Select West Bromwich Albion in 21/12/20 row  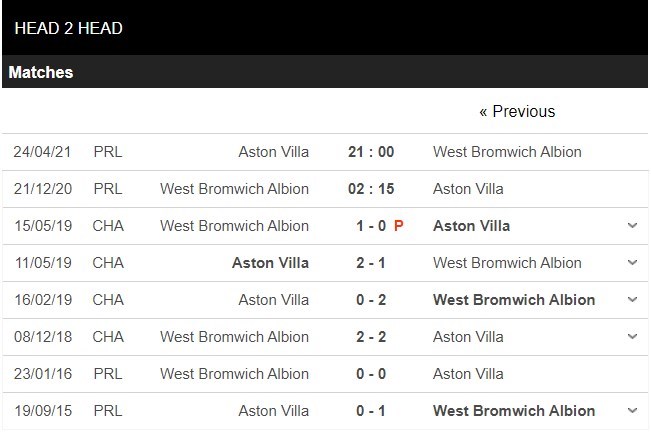234,189
